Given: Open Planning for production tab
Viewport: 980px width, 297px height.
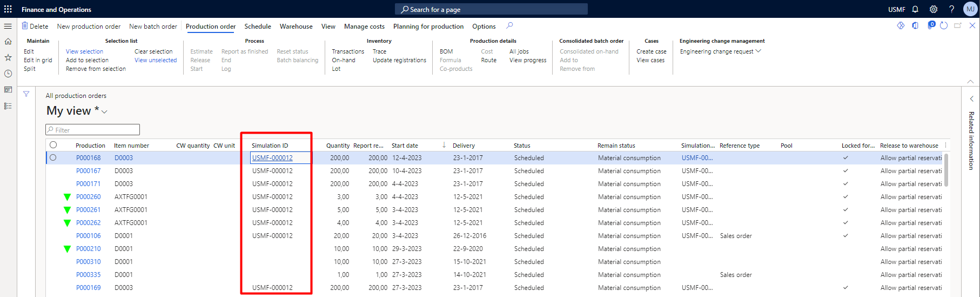Looking at the screenshot, I should coord(428,27).
